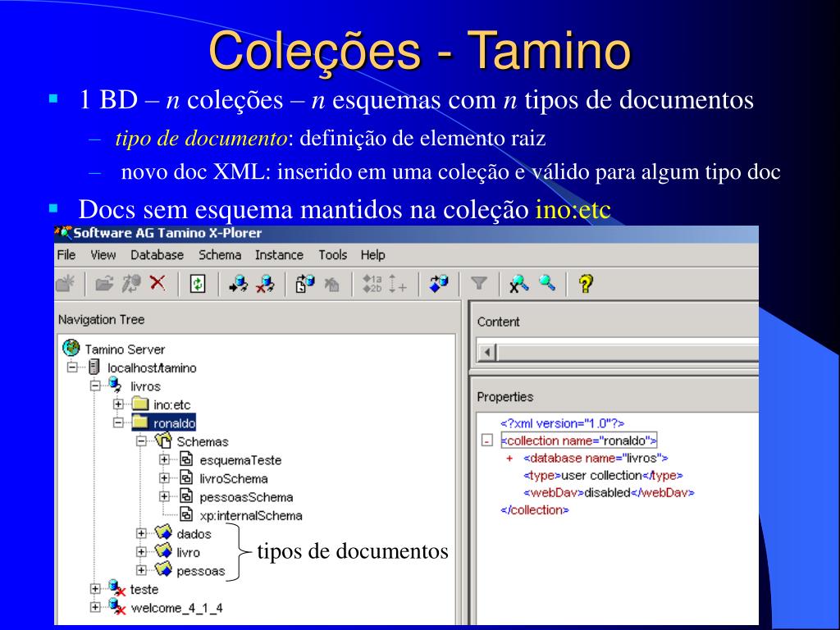Click the dados doctype icon
The height and width of the screenshot is (630, 840).
tap(163, 533)
